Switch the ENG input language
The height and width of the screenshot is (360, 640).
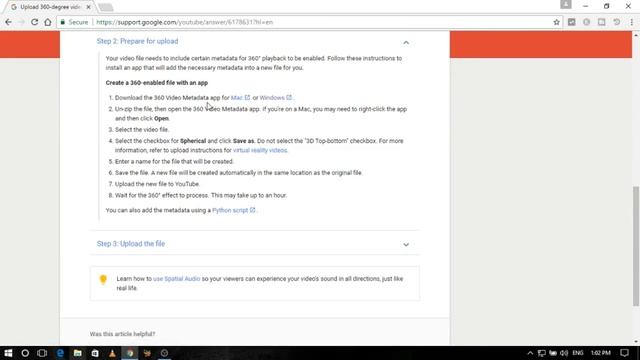click(578, 353)
